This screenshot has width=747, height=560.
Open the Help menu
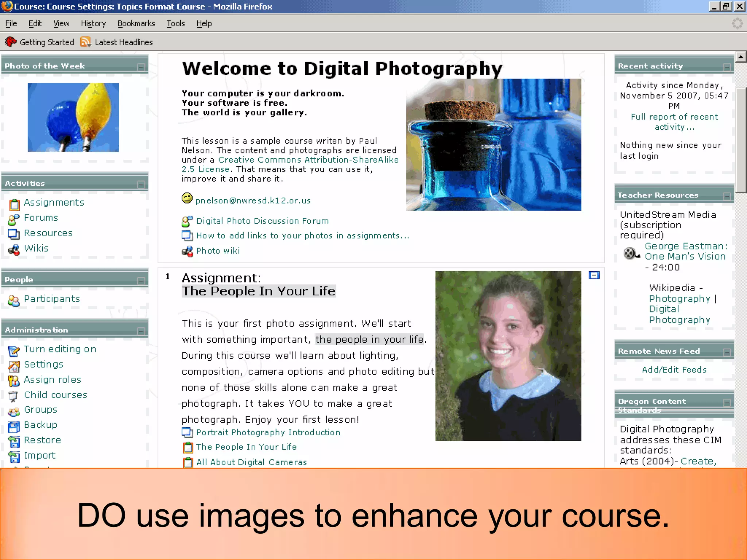(204, 23)
